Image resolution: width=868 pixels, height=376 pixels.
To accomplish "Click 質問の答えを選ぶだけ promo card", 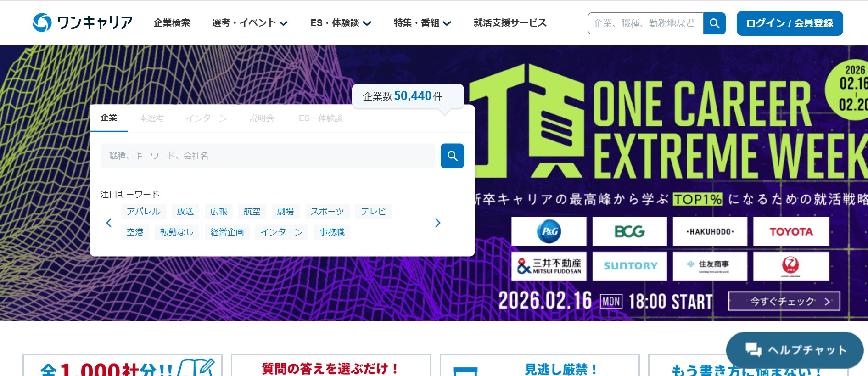I will coord(331,365).
